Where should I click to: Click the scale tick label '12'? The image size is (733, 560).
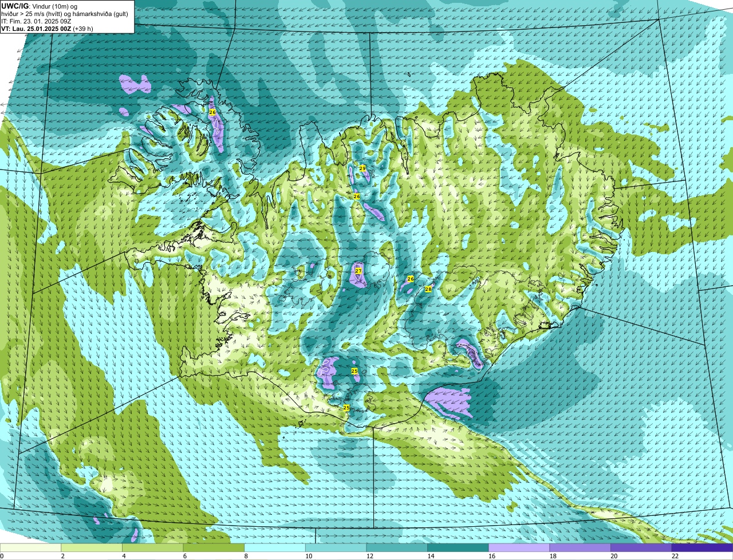point(370,556)
